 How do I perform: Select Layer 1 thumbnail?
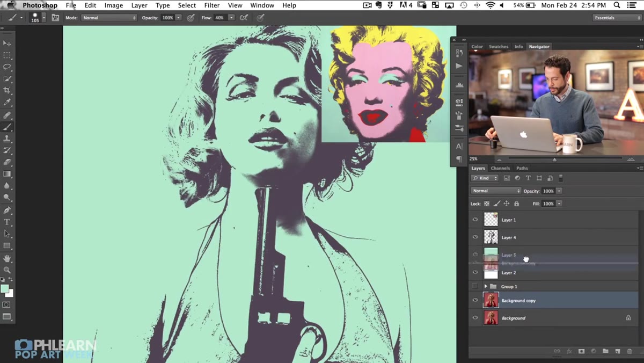tap(491, 219)
